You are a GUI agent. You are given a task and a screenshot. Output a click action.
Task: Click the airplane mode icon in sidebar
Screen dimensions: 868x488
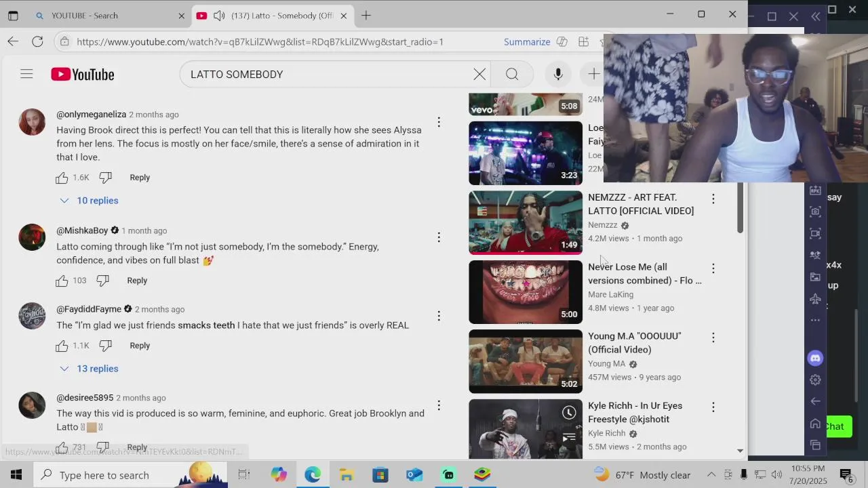pos(815,299)
